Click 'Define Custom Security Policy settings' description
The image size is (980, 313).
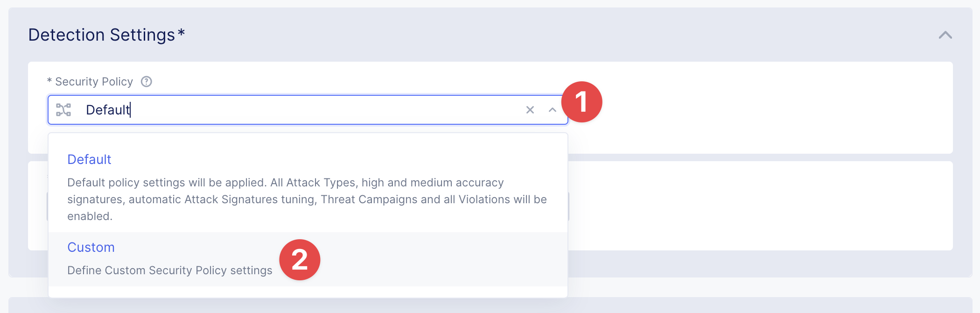point(169,270)
